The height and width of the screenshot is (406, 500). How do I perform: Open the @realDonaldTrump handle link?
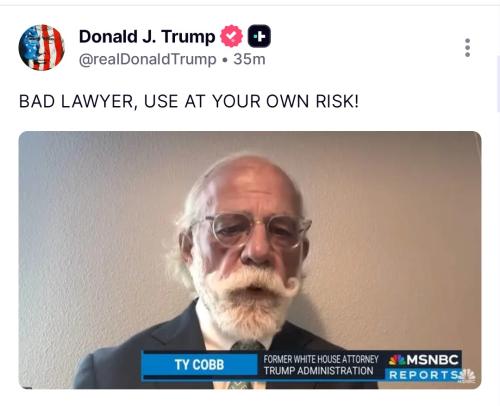pos(148,60)
